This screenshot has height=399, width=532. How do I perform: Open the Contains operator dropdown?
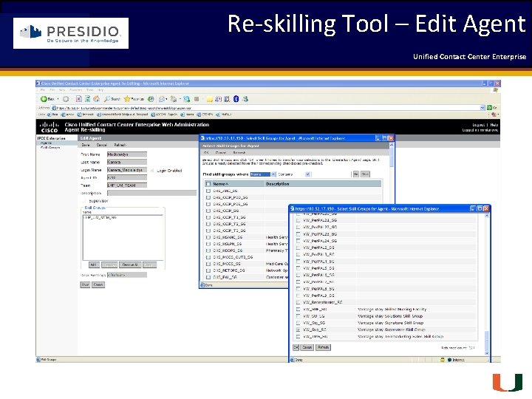coord(307,174)
